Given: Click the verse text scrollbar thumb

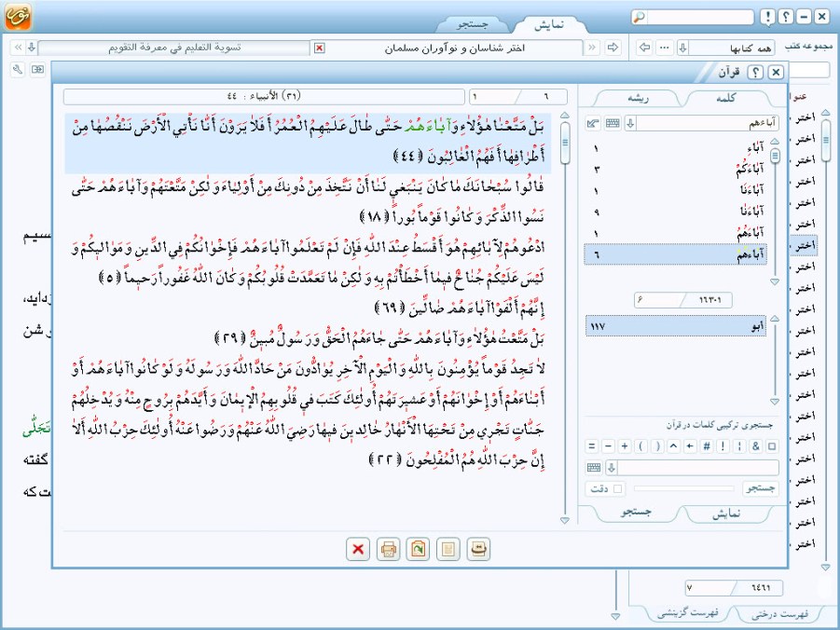Looking at the screenshot, I should (x=565, y=143).
